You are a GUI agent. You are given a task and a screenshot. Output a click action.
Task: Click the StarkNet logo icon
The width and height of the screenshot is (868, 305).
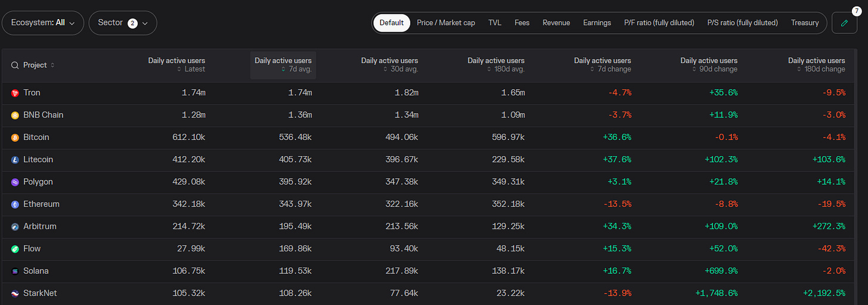pos(15,294)
